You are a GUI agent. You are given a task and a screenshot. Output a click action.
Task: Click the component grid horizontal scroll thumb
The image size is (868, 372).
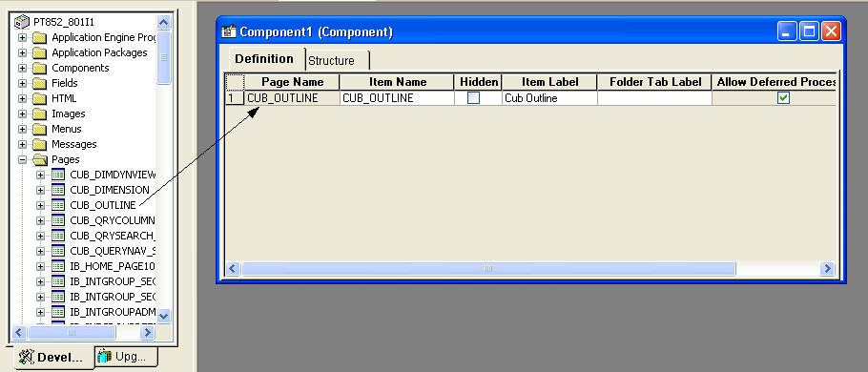tap(488, 268)
